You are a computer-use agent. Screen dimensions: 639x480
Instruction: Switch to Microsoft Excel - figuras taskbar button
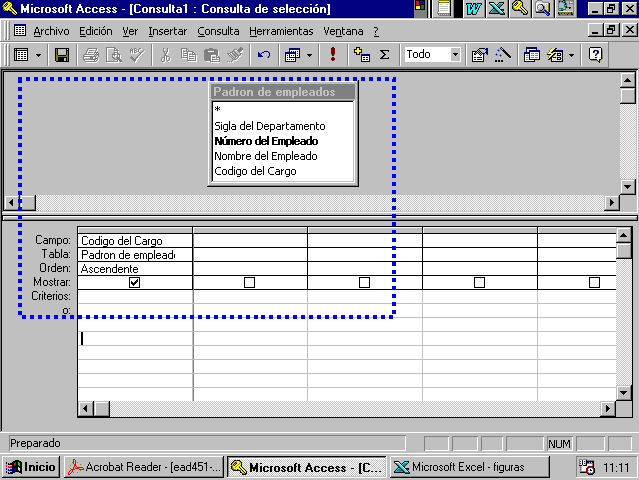pos(469,467)
